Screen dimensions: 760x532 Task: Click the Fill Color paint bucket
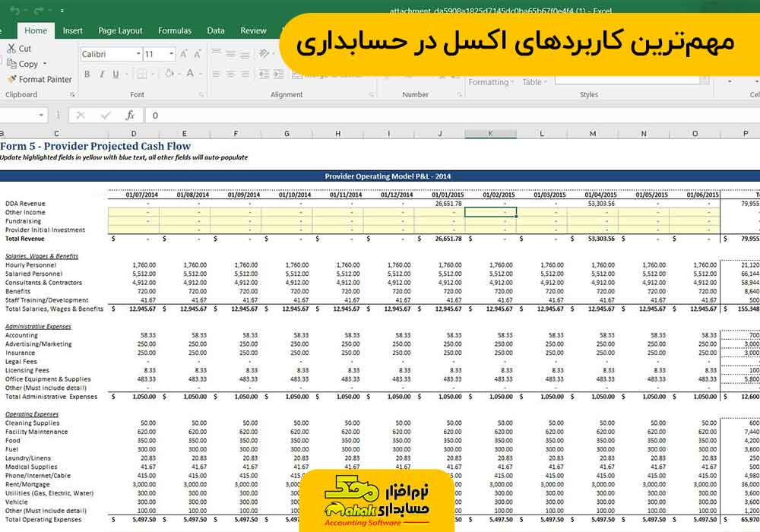click(x=169, y=74)
